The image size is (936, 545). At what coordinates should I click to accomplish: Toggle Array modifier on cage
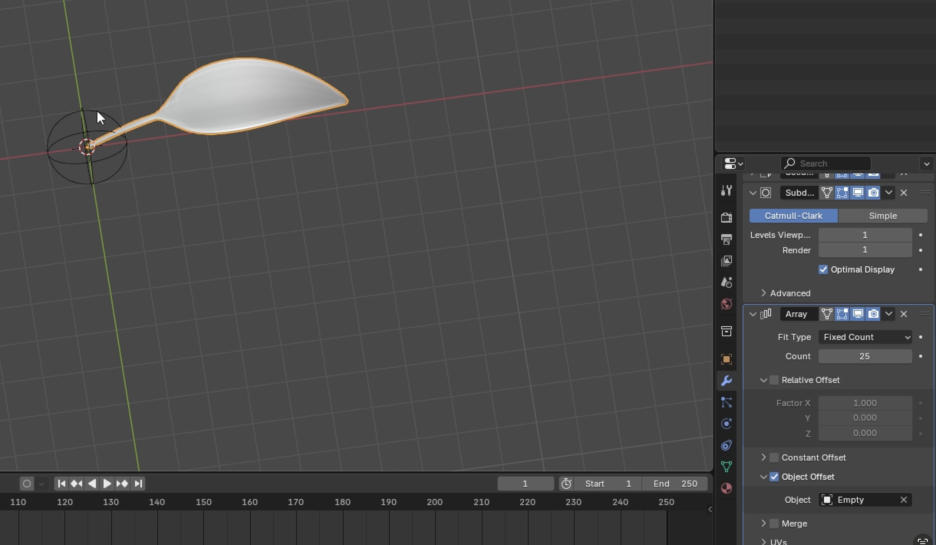pos(827,314)
